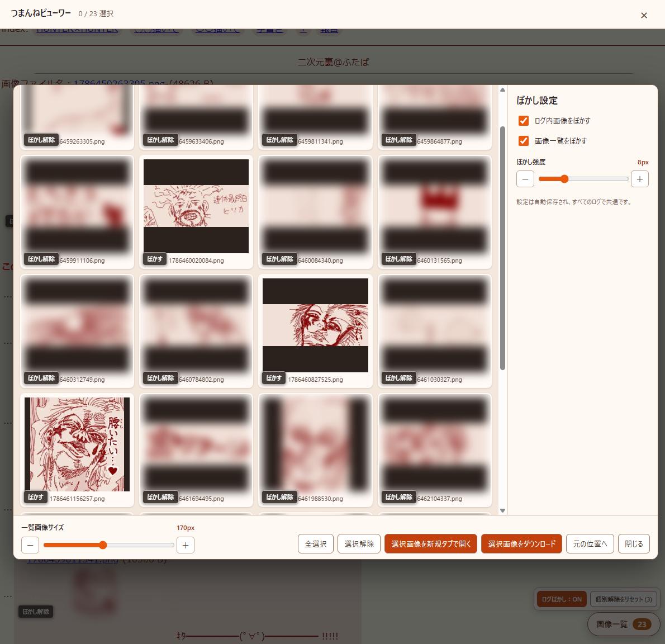Select blurred image 6461988530.png
Image resolution: width=665 pixels, height=644 pixels.
click(x=315, y=444)
